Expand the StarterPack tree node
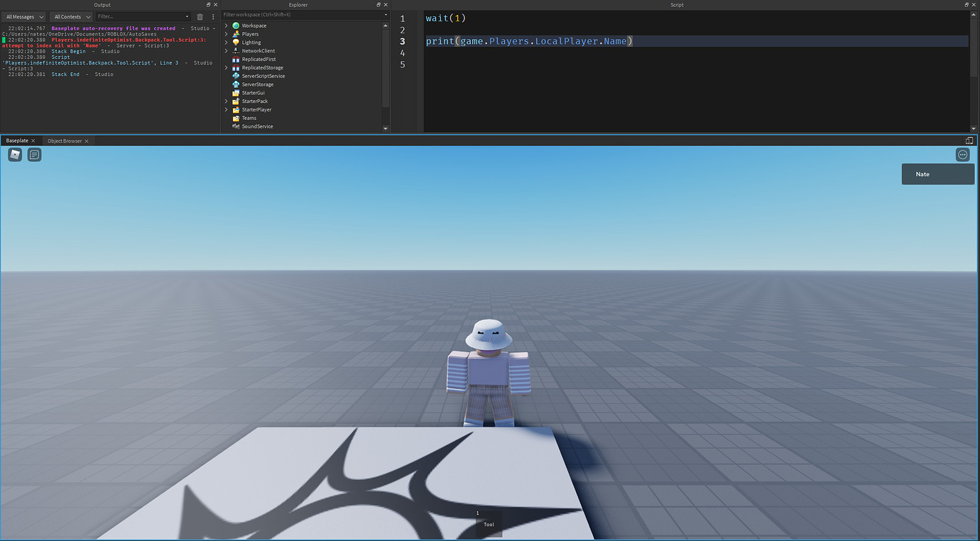This screenshot has width=980, height=541. point(226,101)
